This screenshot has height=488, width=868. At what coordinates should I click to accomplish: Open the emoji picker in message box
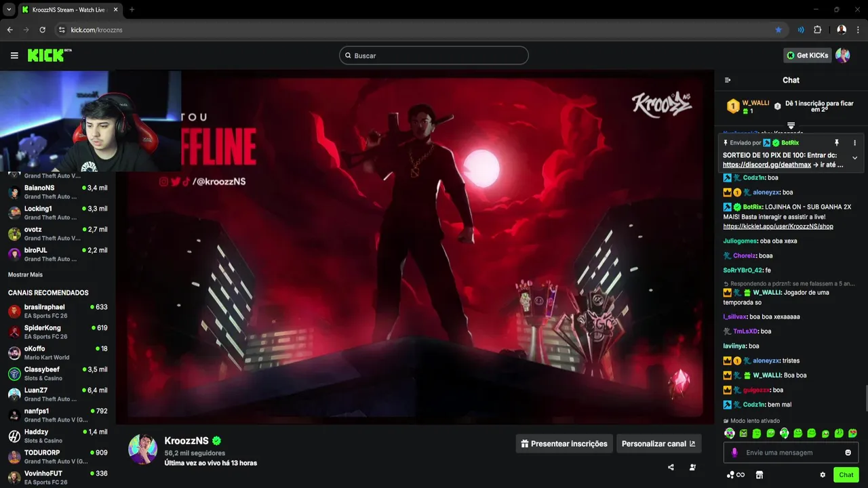848,453
